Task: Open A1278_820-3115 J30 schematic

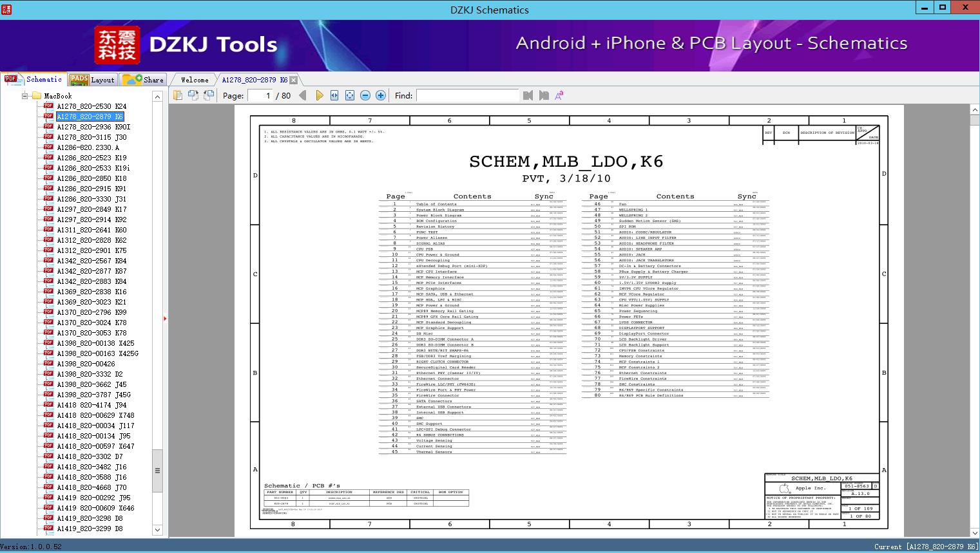Action: [91, 137]
